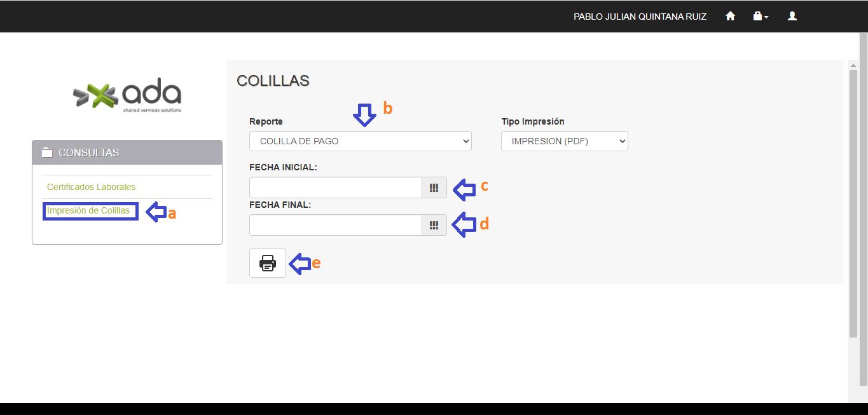Open the lock icon dropdown menu
Screen dimensions: 868x415
click(x=760, y=17)
